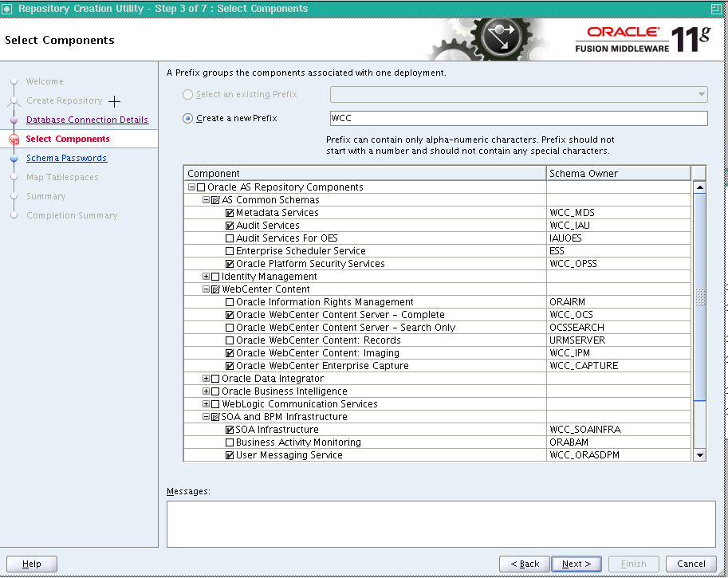Viewport: 728px width, 578px height.
Task: Collapse SOA and BPM Infrastructure node
Action: tap(206, 417)
